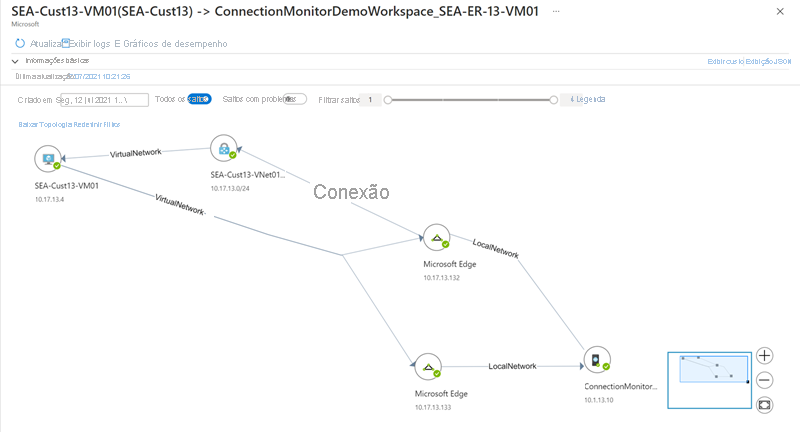
Task: Click the last update timestamp 10:21:26
Action: [x=116, y=77]
